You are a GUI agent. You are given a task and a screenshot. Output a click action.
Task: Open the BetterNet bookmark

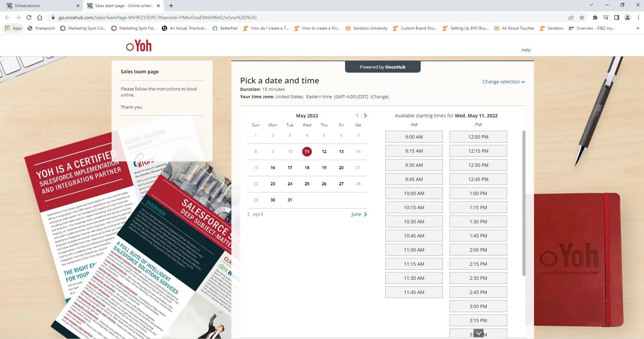pyautogui.click(x=225, y=28)
